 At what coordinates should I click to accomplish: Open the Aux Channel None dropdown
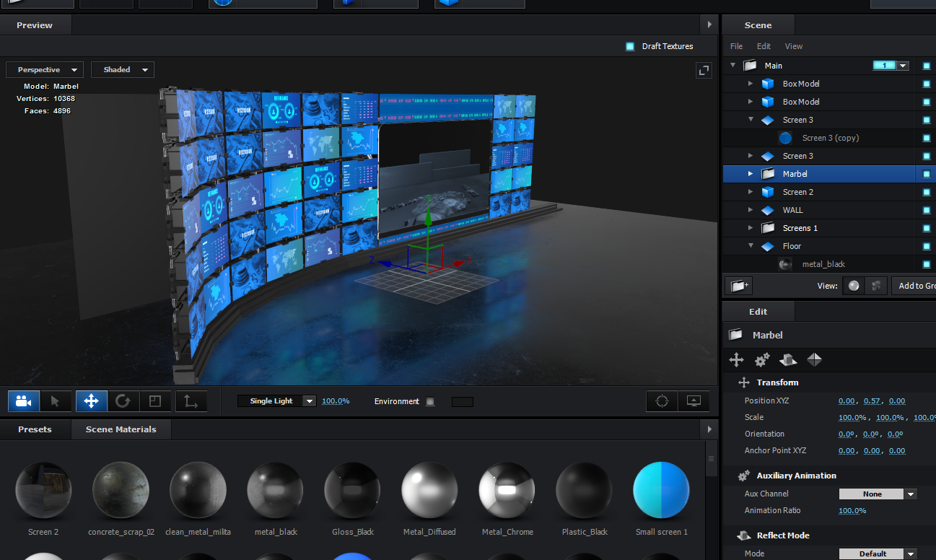pos(878,494)
